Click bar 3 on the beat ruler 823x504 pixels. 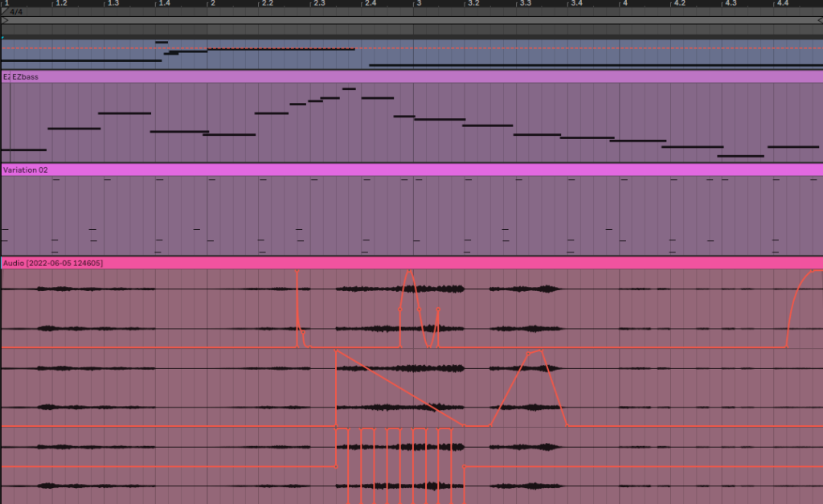click(416, 4)
